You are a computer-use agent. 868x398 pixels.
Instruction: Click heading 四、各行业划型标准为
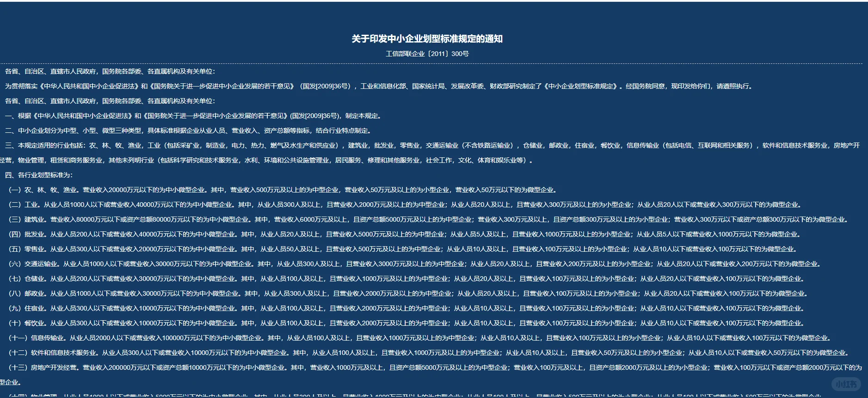(39, 175)
